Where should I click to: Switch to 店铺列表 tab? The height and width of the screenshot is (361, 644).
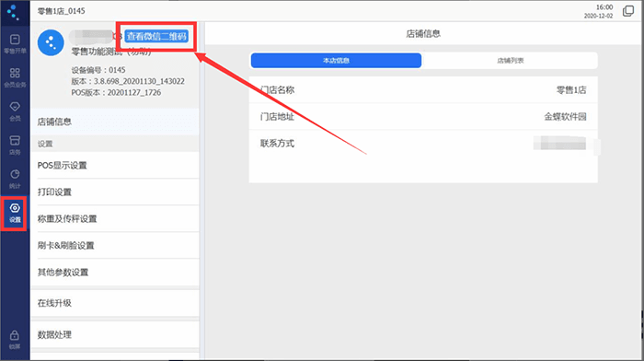pyautogui.click(x=510, y=61)
